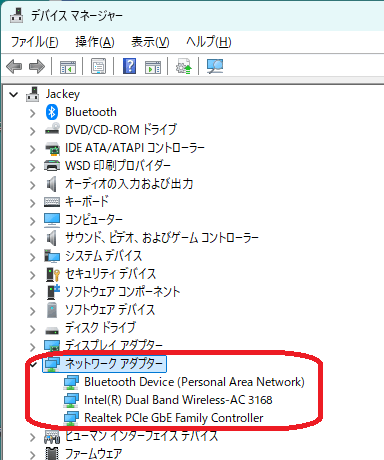Screen dimensions: 384x460
Task: Click the ソフトウェア デバイス tower icon
Action: [x=52, y=310]
